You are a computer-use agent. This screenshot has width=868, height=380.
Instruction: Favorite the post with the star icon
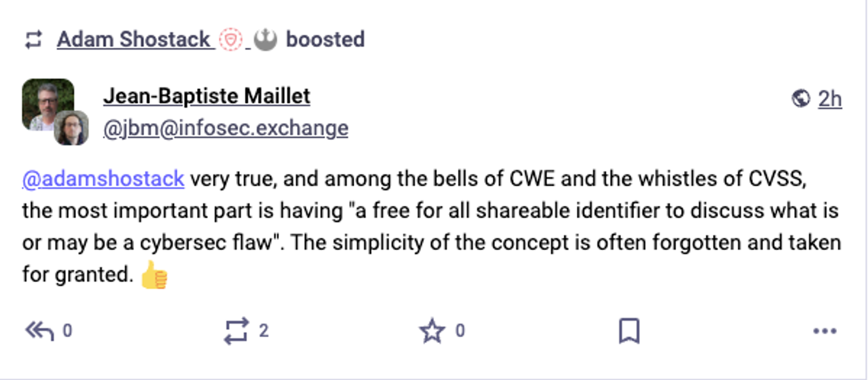point(432,331)
